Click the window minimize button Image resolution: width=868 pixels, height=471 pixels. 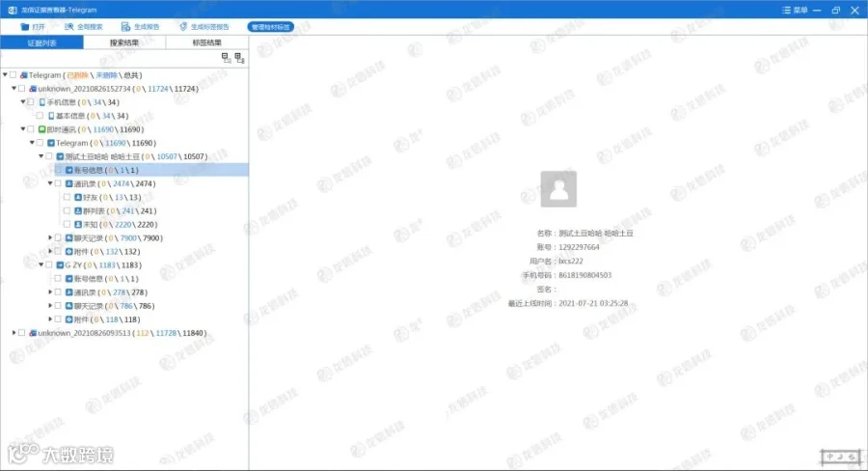(817, 10)
